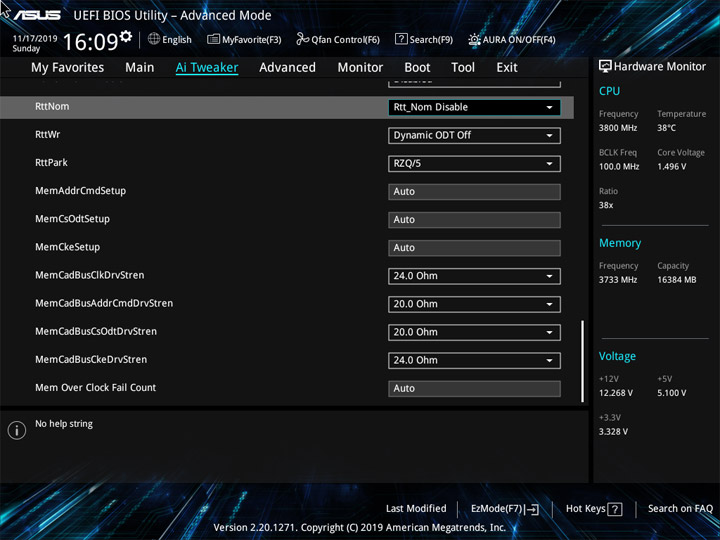Image resolution: width=720 pixels, height=540 pixels.
Task: Switch to the Main tab
Action: [140, 68]
